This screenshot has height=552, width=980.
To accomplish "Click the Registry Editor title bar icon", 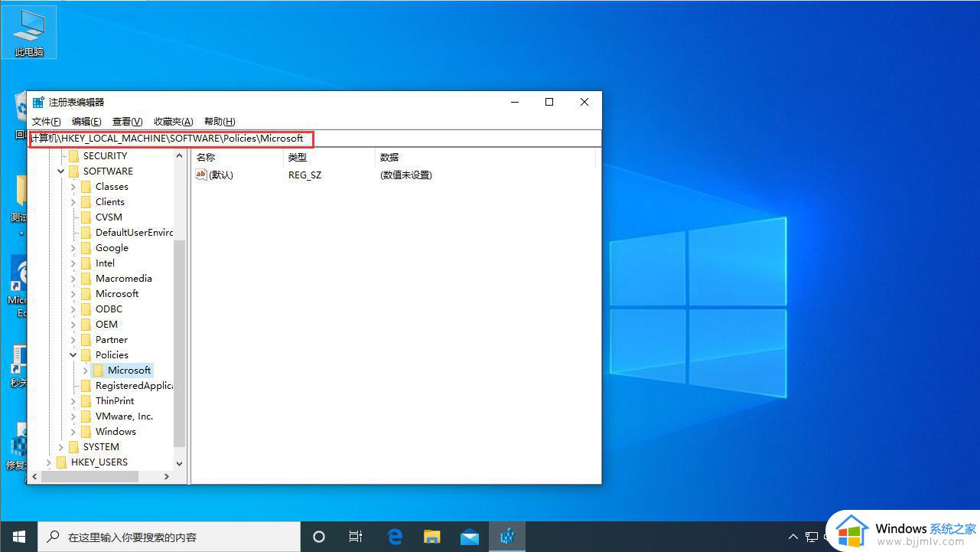I will [x=38, y=102].
